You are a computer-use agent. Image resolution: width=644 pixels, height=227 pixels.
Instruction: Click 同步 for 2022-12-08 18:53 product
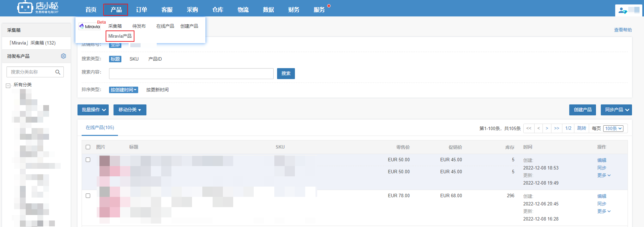(602, 168)
